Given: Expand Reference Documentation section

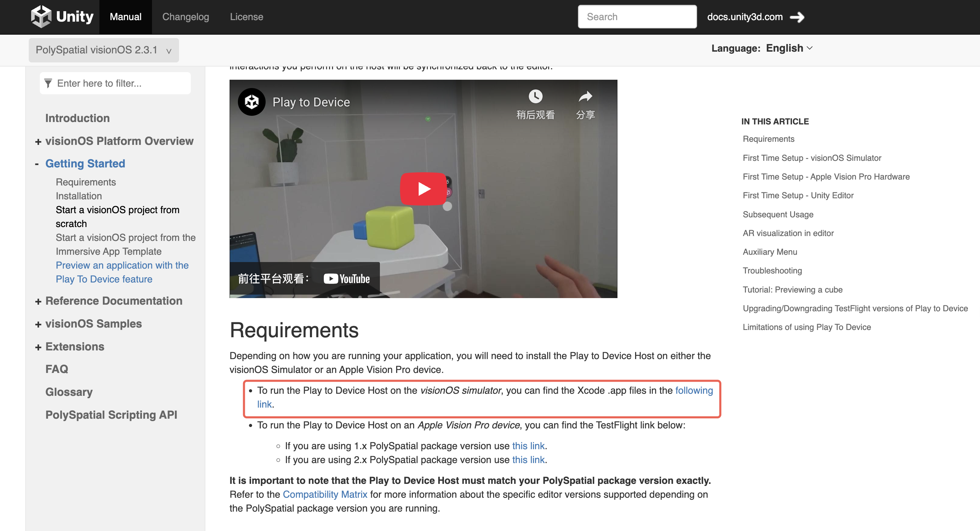Looking at the screenshot, I should pos(38,302).
